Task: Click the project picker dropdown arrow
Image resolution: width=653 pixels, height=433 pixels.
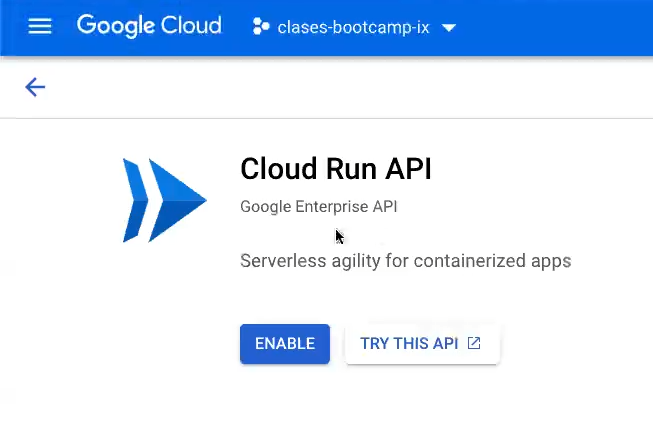Action: click(x=449, y=28)
